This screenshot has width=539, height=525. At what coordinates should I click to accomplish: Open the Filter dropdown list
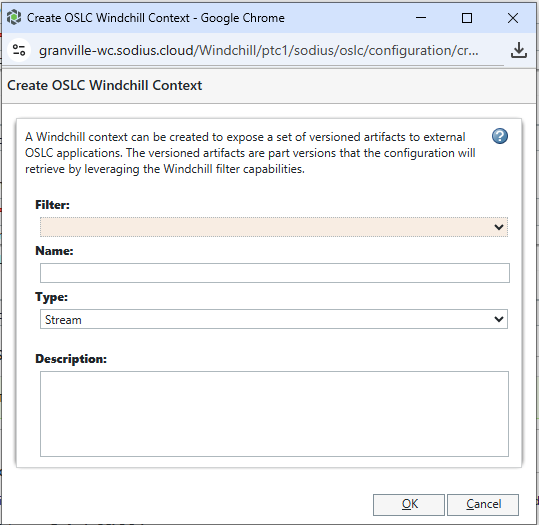pyautogui.click(x=274, y=227)
